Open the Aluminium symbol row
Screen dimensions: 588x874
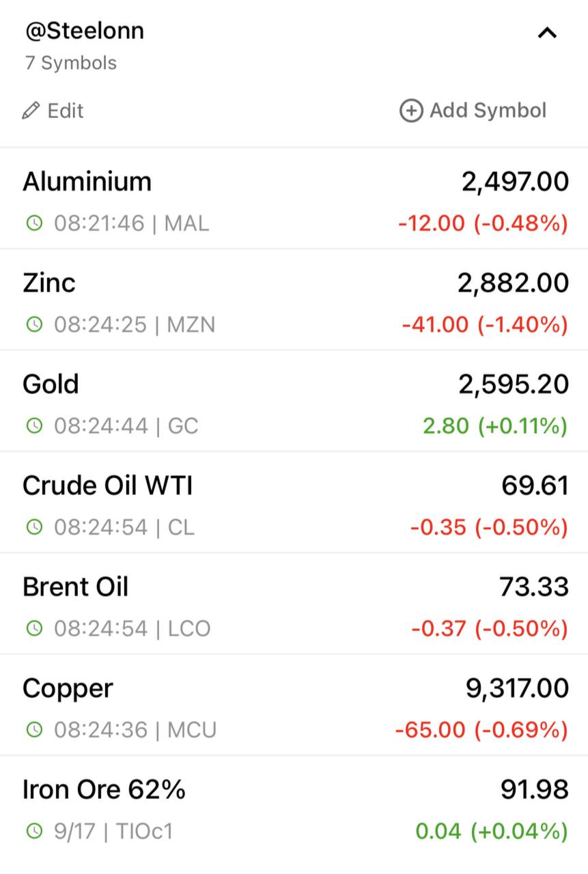(294, 199)
